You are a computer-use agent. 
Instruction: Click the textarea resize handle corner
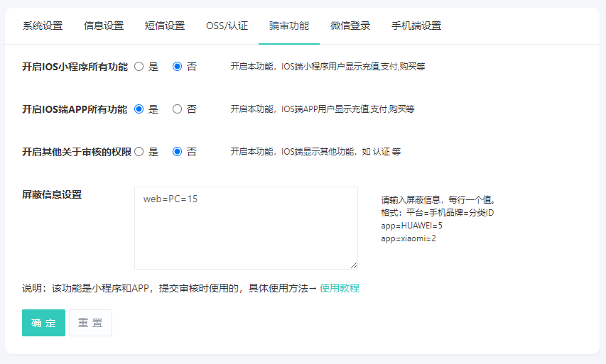tap(354, 265)
